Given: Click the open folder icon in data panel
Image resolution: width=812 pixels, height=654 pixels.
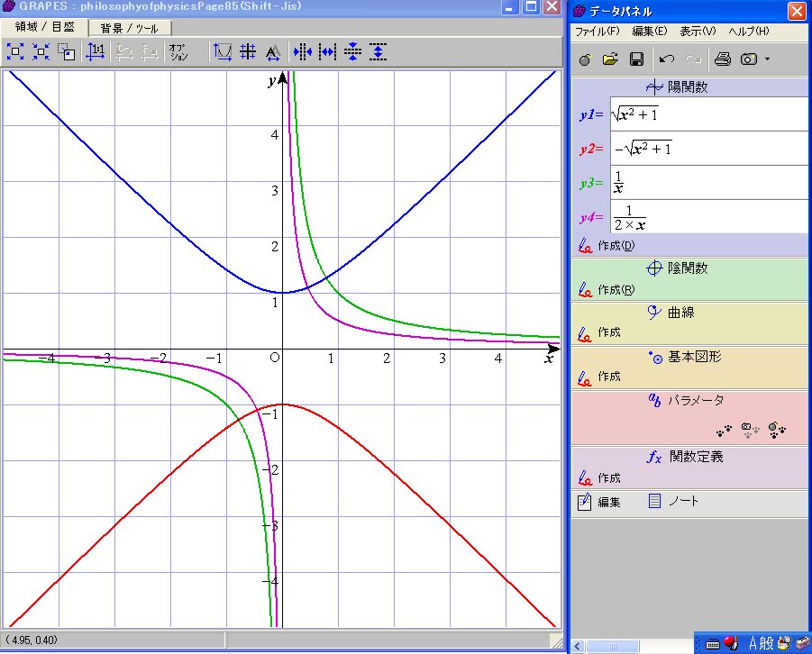Looking at the screenshot, I should pyautogui.click(x=610, y=59).
